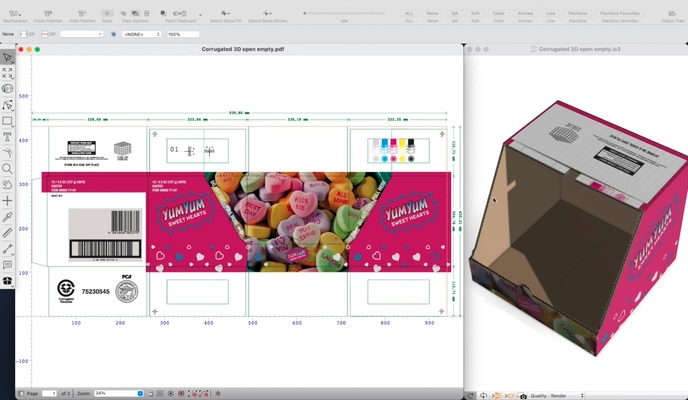Click the black record-dot status icon

tap(171, 393)
